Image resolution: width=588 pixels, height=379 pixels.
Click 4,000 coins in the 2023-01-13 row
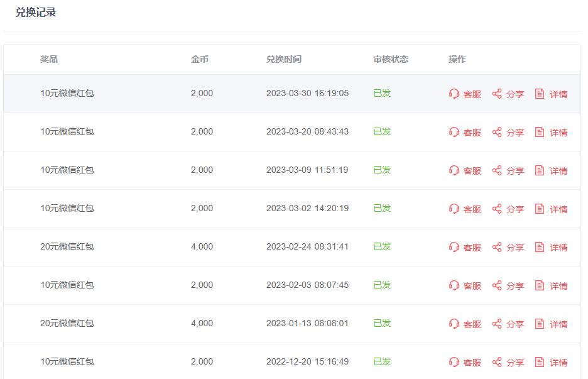pyautogui.click(x=202, y=323)
